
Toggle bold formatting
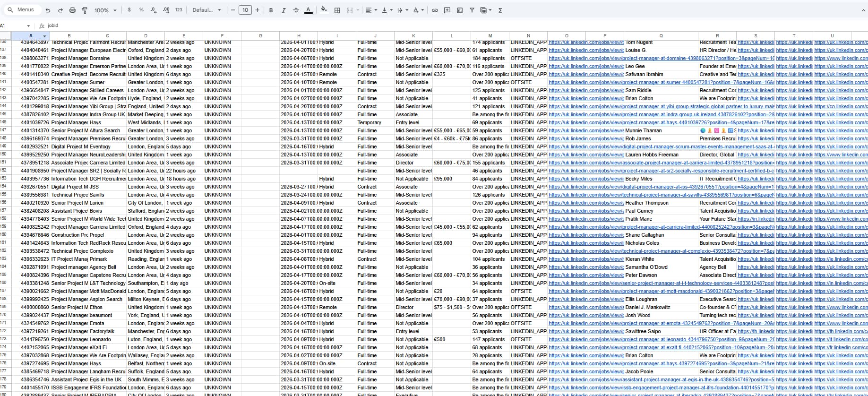tap(271, 10)
